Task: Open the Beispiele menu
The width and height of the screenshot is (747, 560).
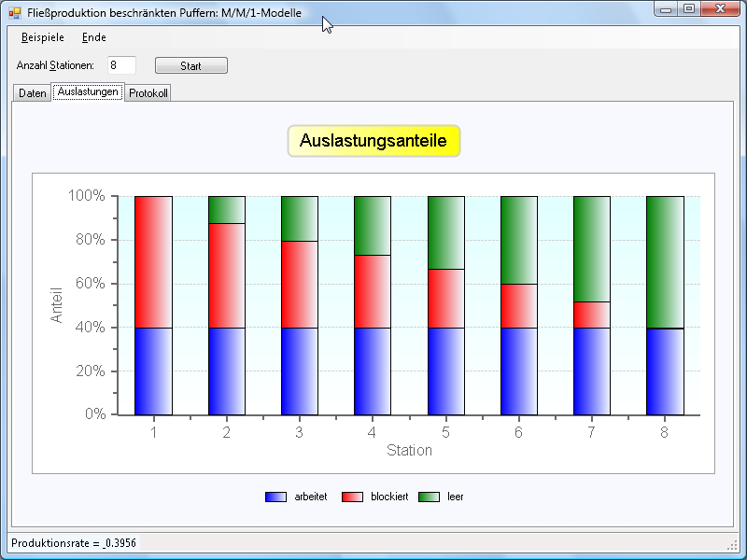Action: [x=43, y=38]
